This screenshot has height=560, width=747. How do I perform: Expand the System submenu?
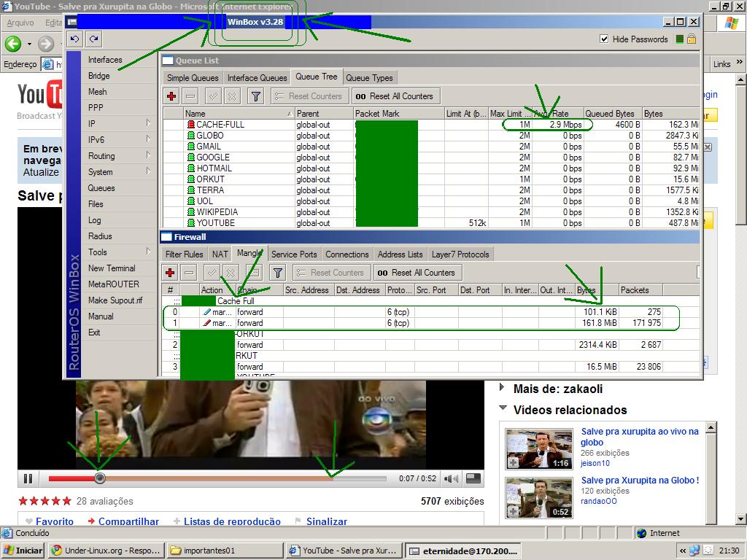[149, 171]
